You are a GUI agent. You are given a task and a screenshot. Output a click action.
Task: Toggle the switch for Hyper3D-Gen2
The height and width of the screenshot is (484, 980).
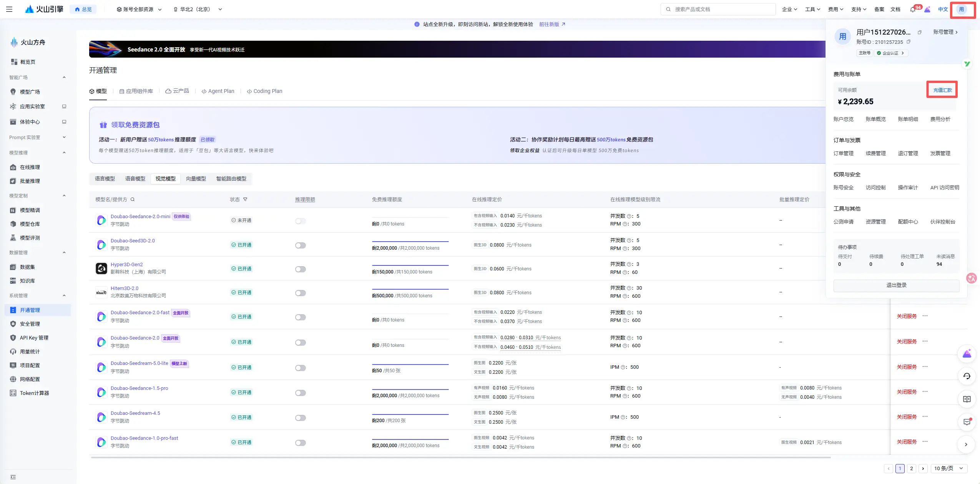click(x=301, y=269)
